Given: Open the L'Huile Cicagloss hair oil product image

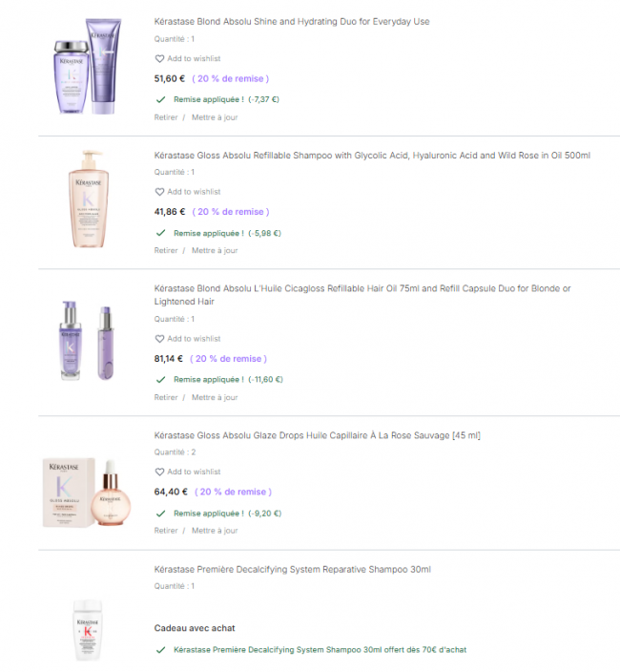Looking at the screenshot, I should (87, 341).
